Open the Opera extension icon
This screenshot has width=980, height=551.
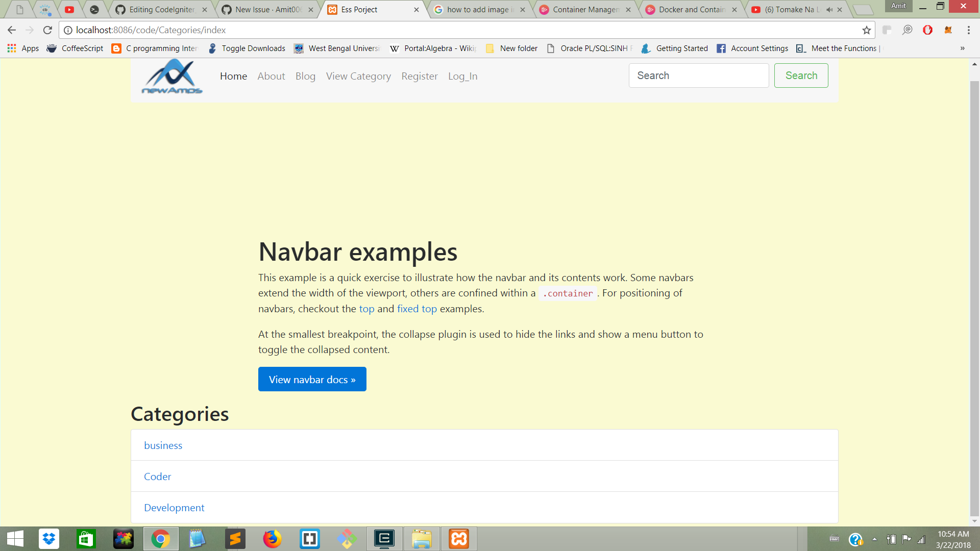(x=927, y=30)
